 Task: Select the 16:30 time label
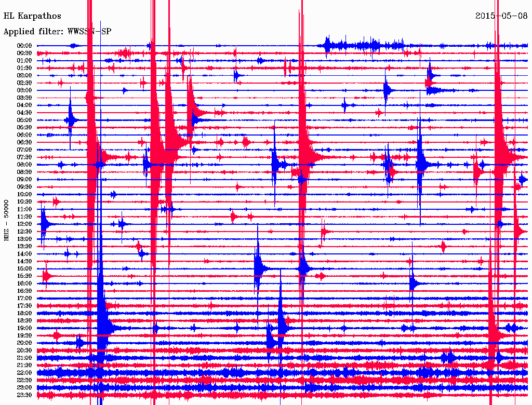pyautogui.click(x=24, y=291)
